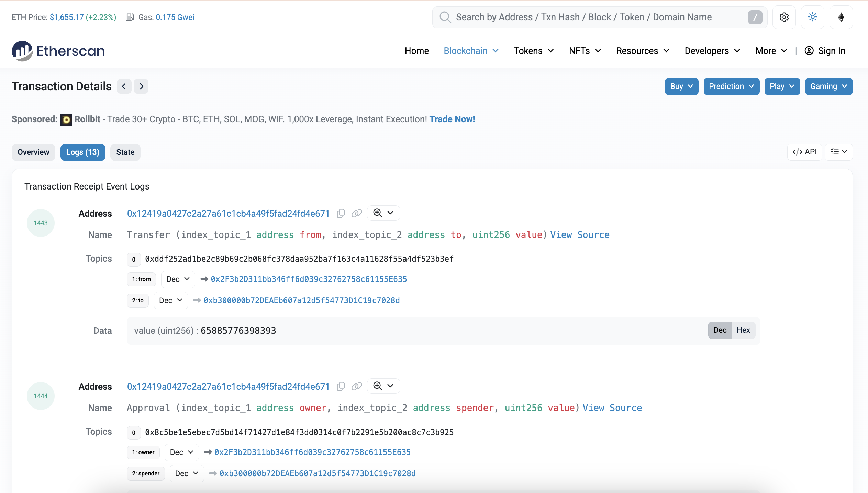This screenshot has height=493, width=868.
Task: Click topic 0 hash 0x8c5be1e5 text
Action: coord(299,432)
